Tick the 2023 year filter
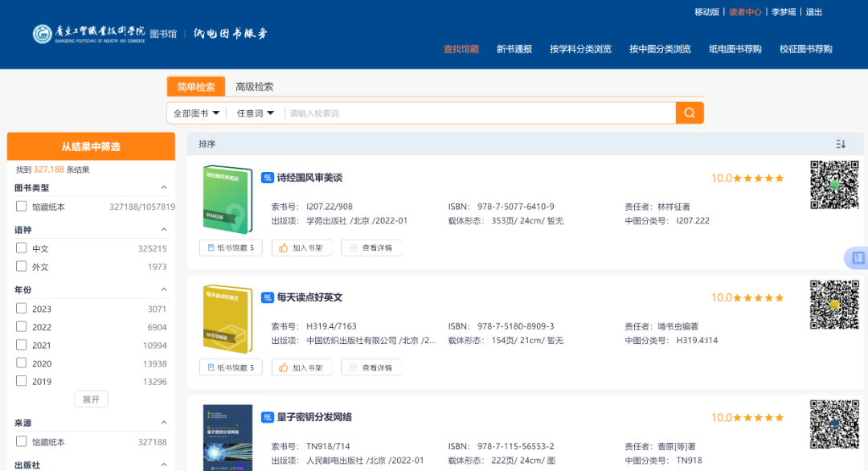Viewport: 868px width, 471px height. [21, 309]
